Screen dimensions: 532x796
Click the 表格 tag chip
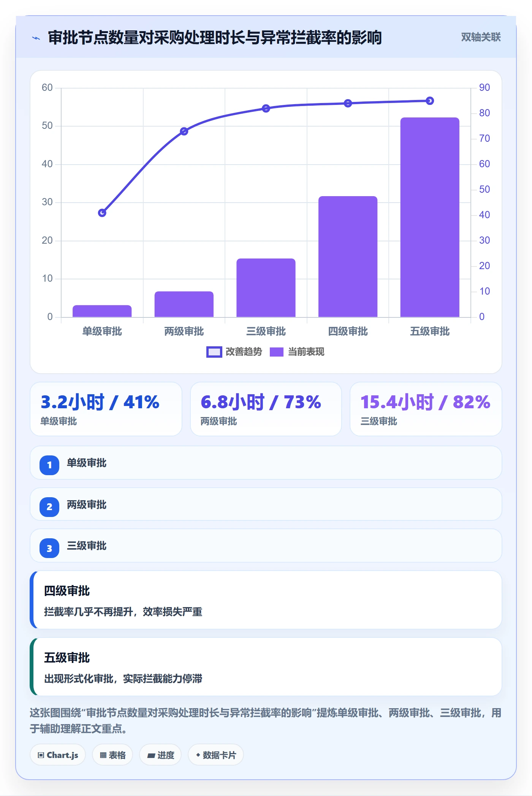point(112,755)
